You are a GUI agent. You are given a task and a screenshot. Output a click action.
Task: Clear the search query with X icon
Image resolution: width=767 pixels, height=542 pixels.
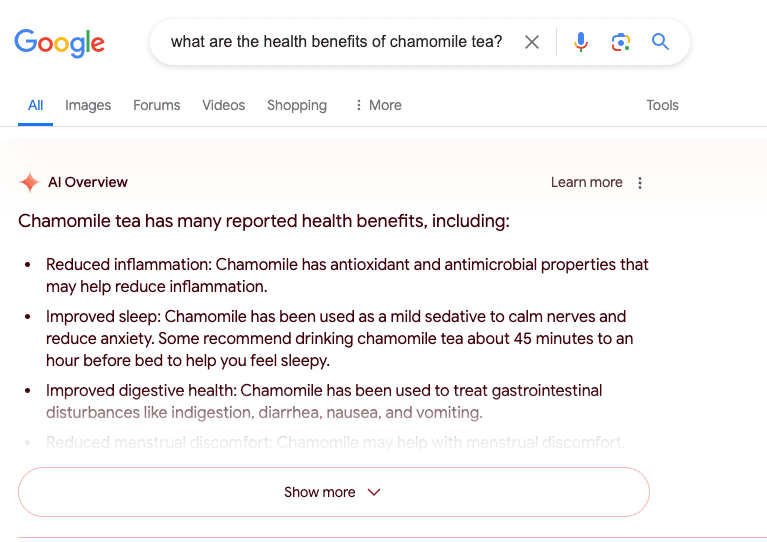coord(532,42)
